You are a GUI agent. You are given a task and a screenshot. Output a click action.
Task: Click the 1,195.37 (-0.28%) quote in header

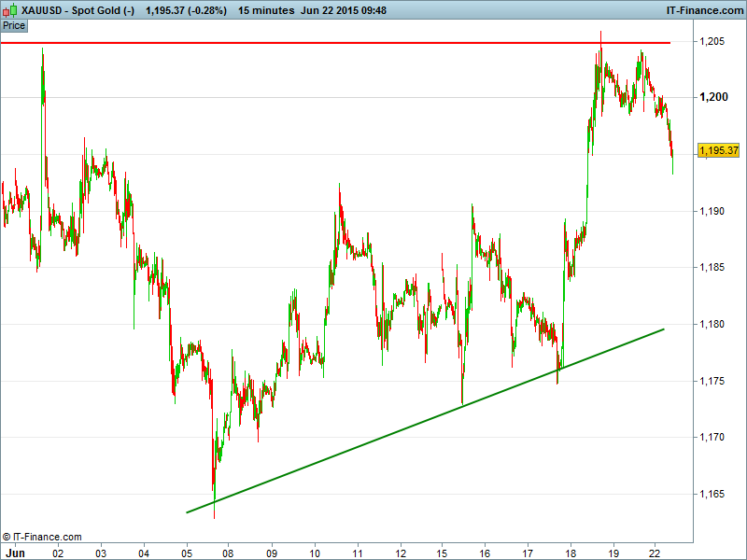pos(186,10)
